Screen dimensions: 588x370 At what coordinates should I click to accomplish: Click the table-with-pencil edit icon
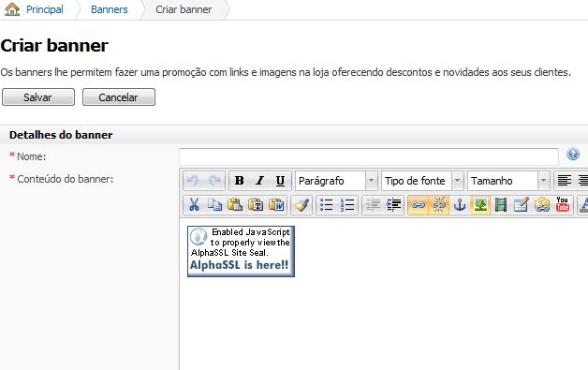click(x=522, y=205)
